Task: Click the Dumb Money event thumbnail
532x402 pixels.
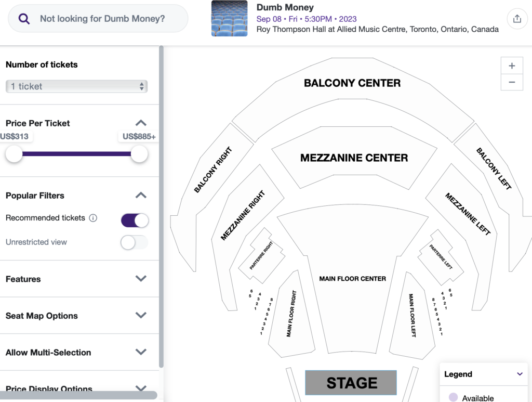Action: (x=229, y=19)
